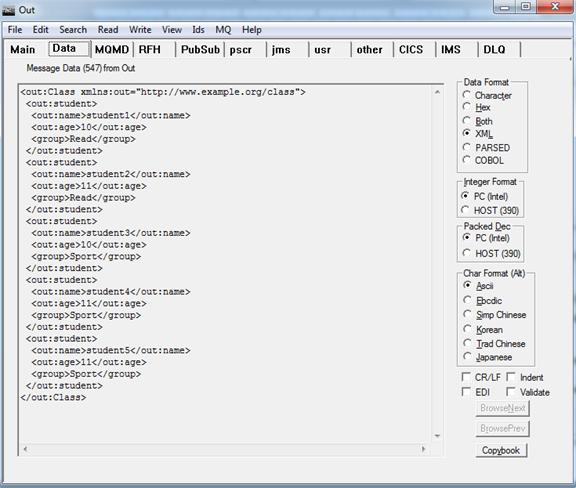576x488 pixels.
Task: Switch to the PubSub tab
Action: click(200, 50)
